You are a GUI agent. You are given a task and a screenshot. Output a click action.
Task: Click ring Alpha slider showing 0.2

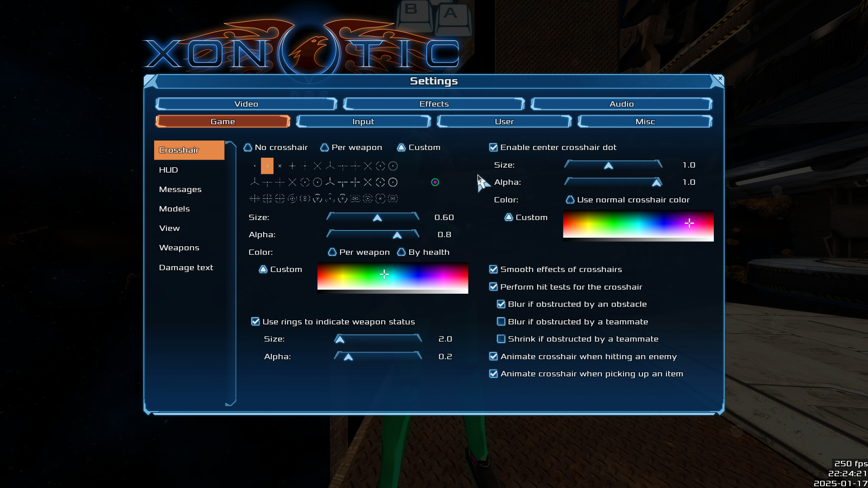click(x=378, y=357)
